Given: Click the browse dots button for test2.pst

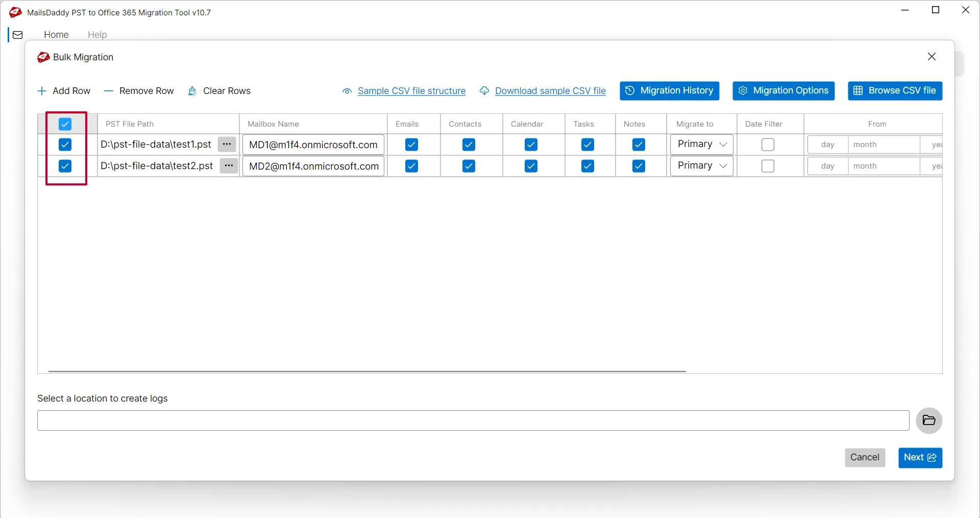Looking at the screenshot, I should (229, 166).
